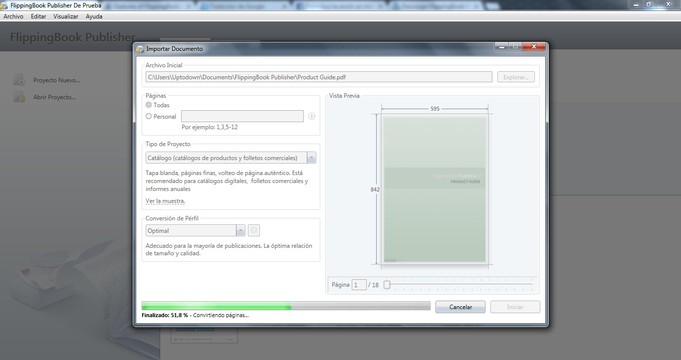The image size is (681, 360).
Task: Click the info icon beside the Personal field
Action: (311, 116)
